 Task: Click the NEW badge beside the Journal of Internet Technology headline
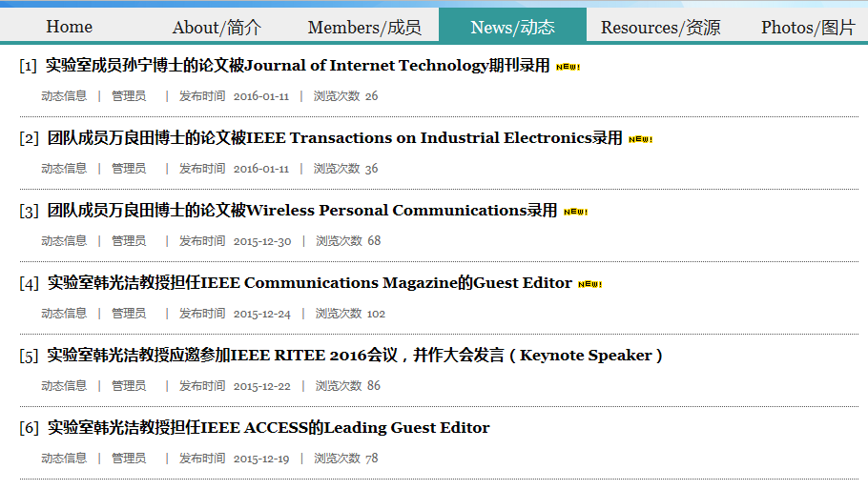(568, 67)
